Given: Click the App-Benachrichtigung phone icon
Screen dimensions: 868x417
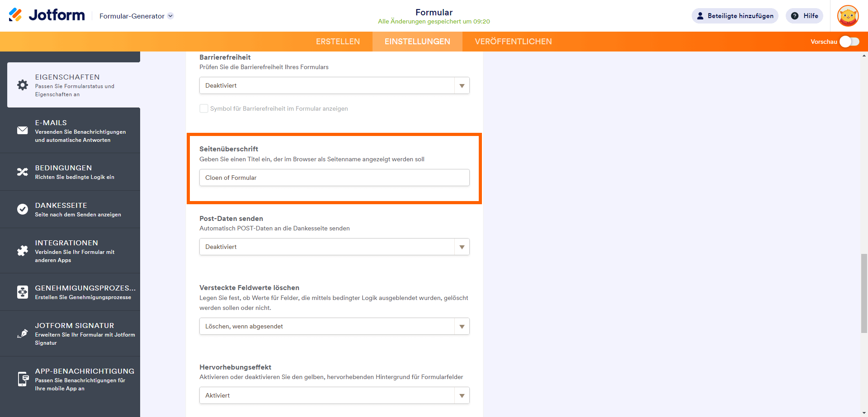Looking at the screenshot, I should pos(23,379).
